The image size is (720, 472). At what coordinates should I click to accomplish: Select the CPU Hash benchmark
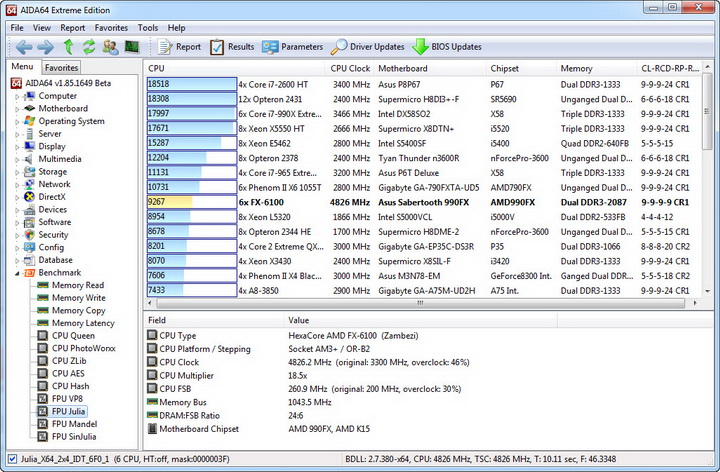coord(70,386)
